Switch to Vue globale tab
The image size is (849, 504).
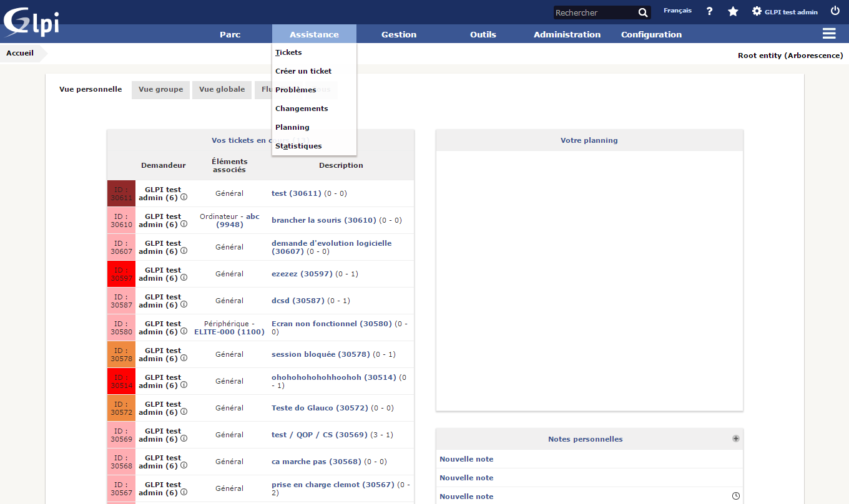222,90
